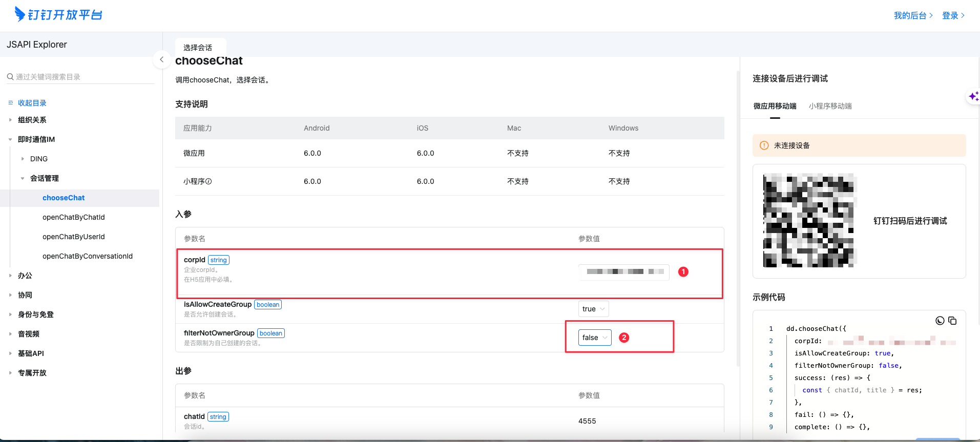This screenshot has height=442, width=980.
Task: Click the 微应用 row label
Action: click(x=194, y=153)
